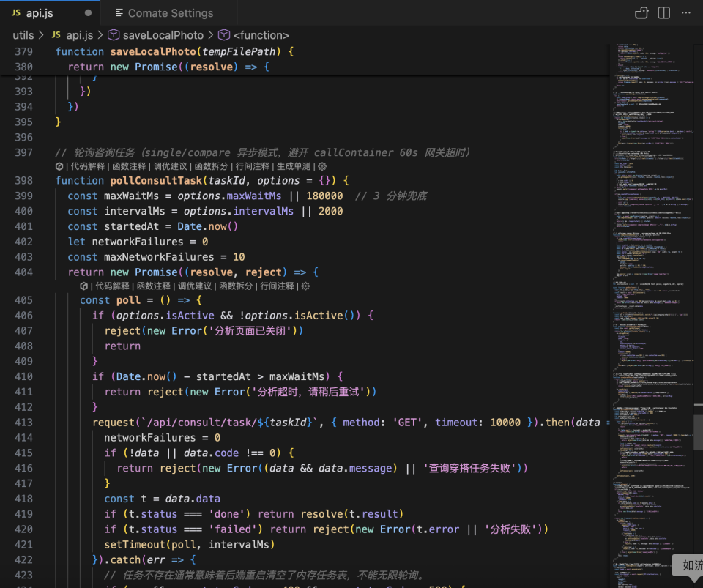The width and height of the screenshot is (703, 588).
Task: Click 函数注释 above const poll line
Action: pos(153,286)
